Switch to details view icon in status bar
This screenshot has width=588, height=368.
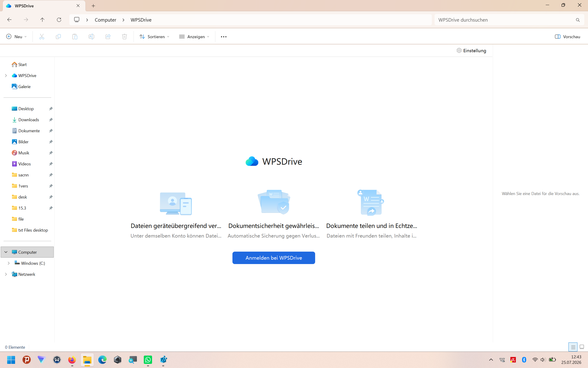573,347
